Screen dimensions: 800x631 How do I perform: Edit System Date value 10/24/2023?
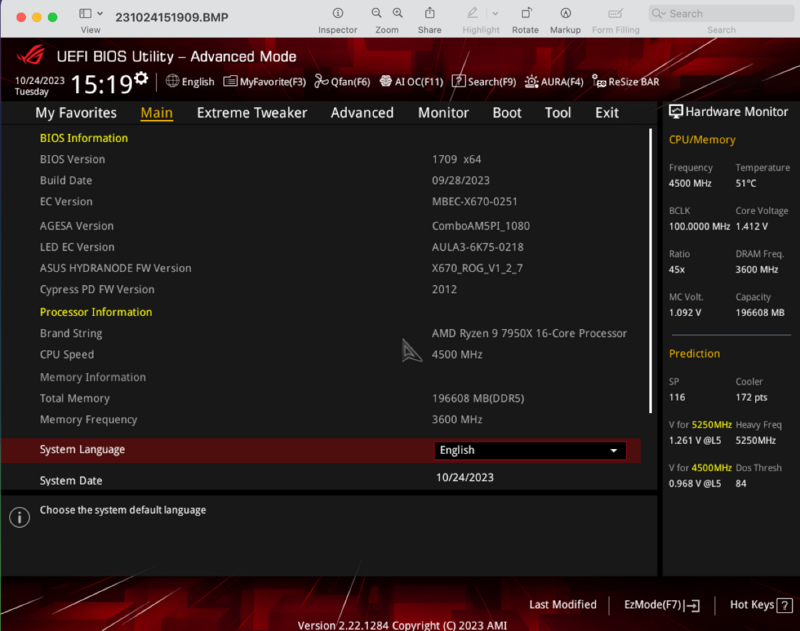coord(465,477)
